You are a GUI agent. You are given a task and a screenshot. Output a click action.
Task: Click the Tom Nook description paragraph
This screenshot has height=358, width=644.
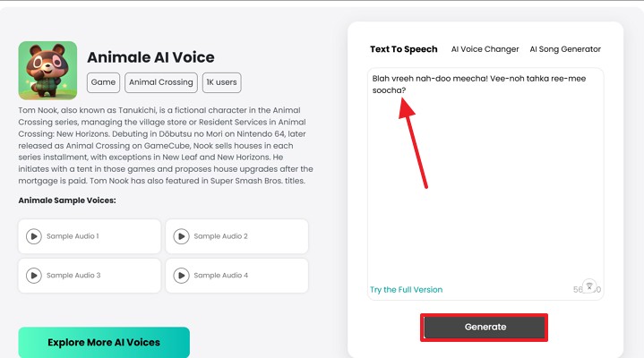pos(166,144)
